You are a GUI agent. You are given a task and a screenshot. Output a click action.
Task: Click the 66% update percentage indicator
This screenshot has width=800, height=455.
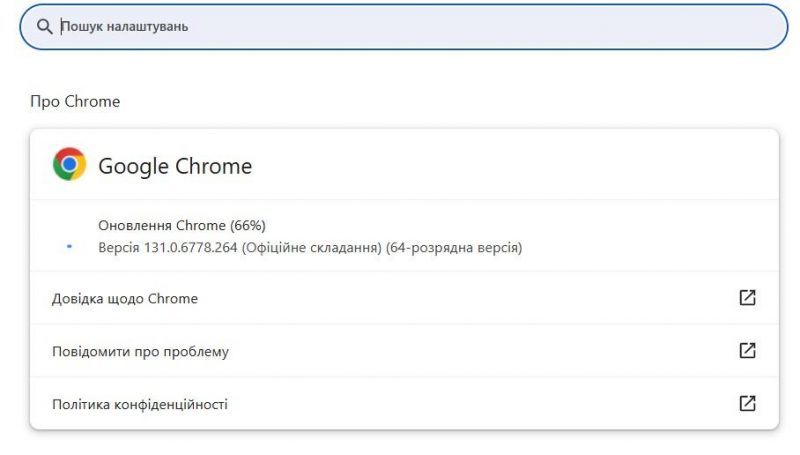pos(248,225)
